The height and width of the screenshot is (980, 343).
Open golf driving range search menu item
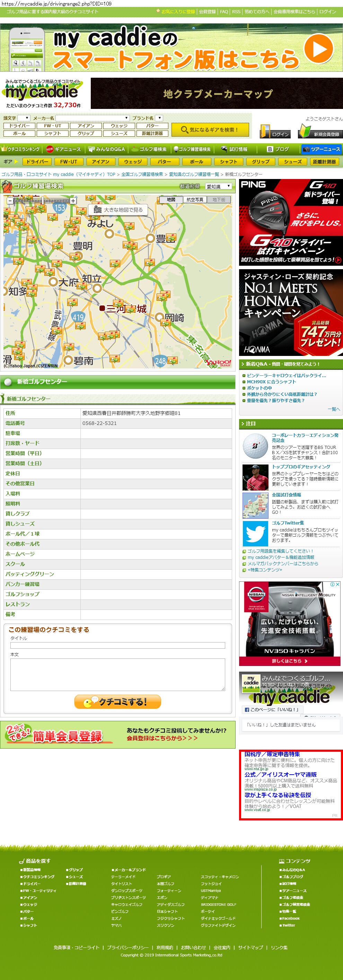[192, 149]
